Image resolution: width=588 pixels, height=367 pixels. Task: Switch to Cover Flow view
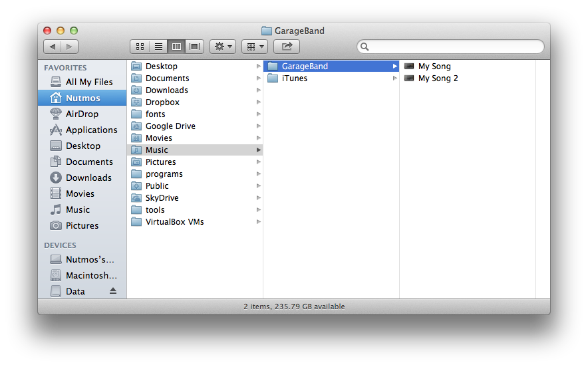[x=195, y=47]
